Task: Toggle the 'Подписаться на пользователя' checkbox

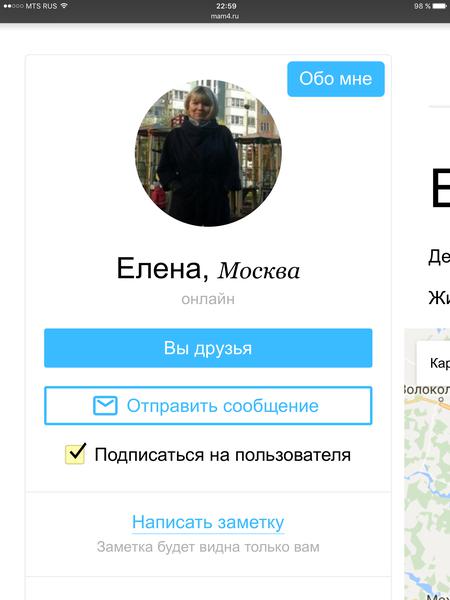Action: pos(75,454)
